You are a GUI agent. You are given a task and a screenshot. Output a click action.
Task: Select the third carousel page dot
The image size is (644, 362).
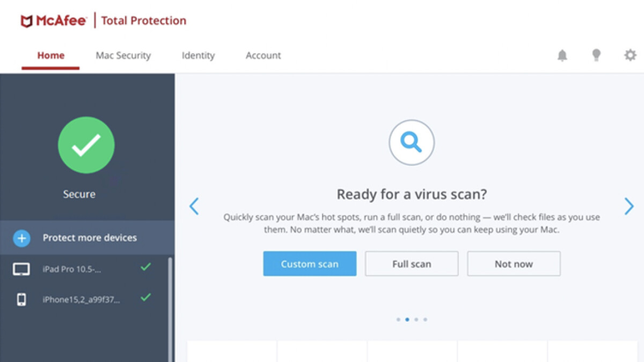tap(416, 320)
